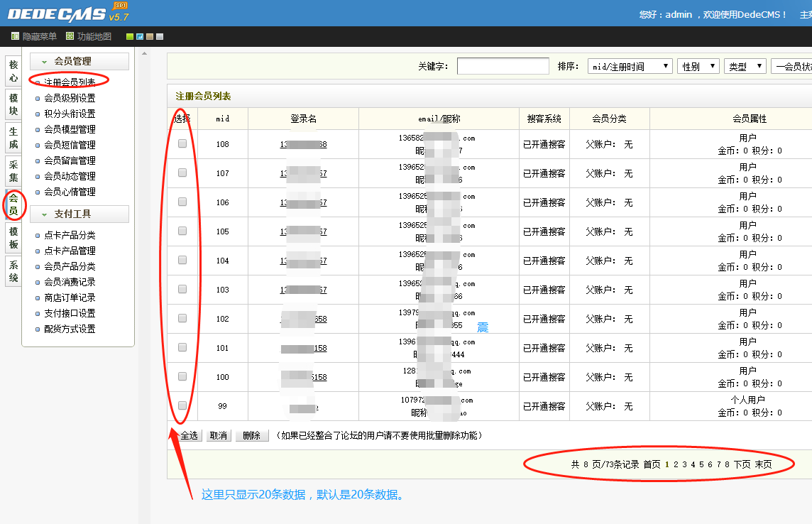
Task: Open 会员消费记录 menu item
Action: pos(70,282)
